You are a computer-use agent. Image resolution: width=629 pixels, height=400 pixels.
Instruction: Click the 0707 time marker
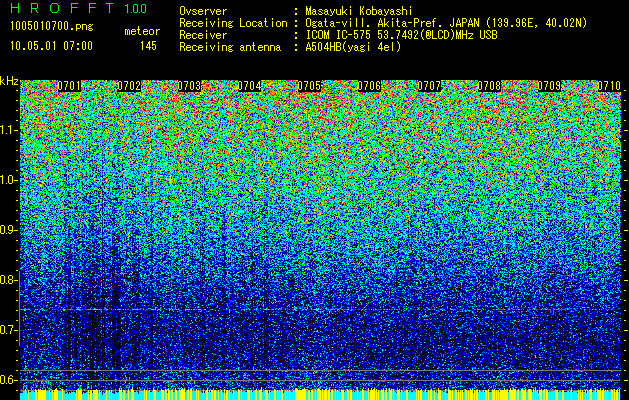pos(429,86)
